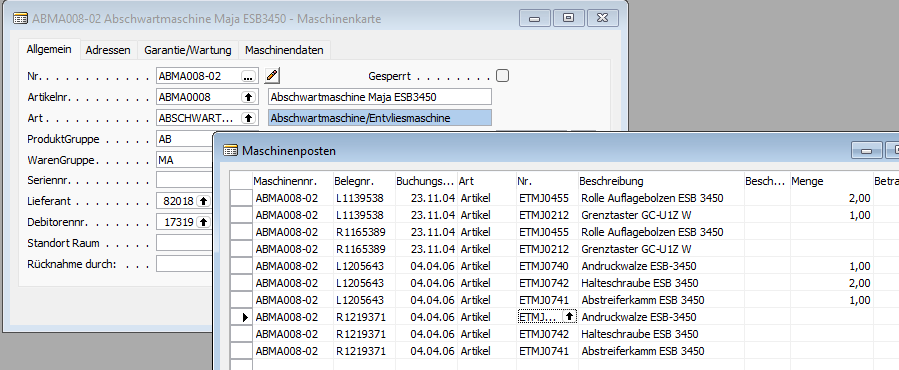Click 'Rolle Auflagebolzen ESB 3450' in L1139538 row
This screenshot has height=370, width=899.
pyautogui.click(x=652, y=198)
